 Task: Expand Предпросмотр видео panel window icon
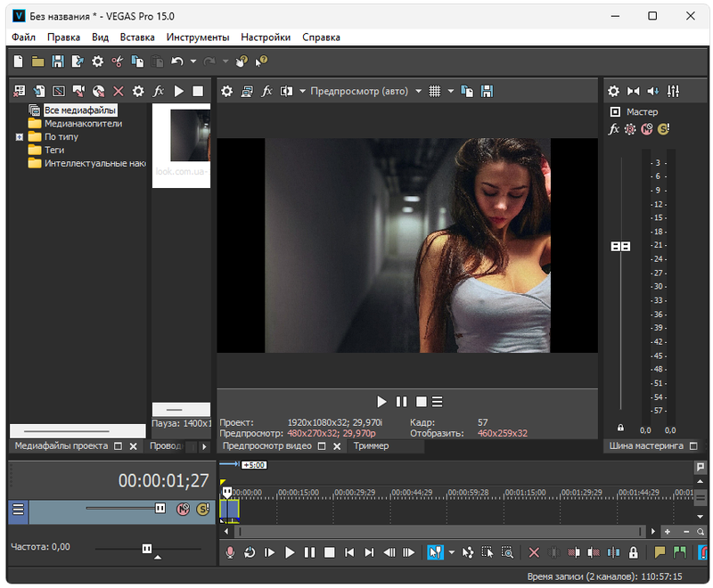tap(322, 446)
